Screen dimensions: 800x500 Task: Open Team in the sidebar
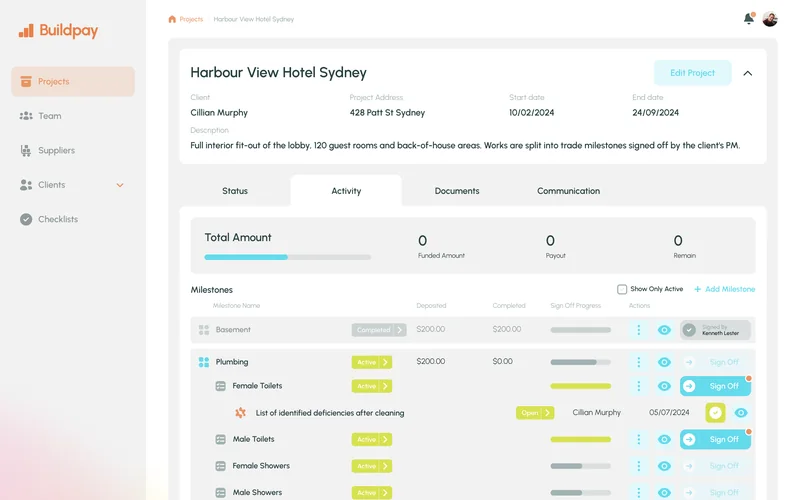click(x=73, y=116)
